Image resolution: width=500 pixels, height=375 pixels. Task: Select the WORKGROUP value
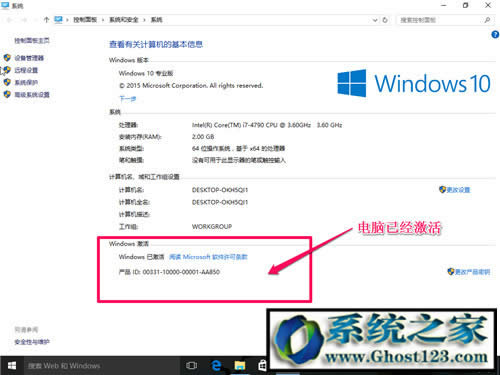[x=212, y=227]
